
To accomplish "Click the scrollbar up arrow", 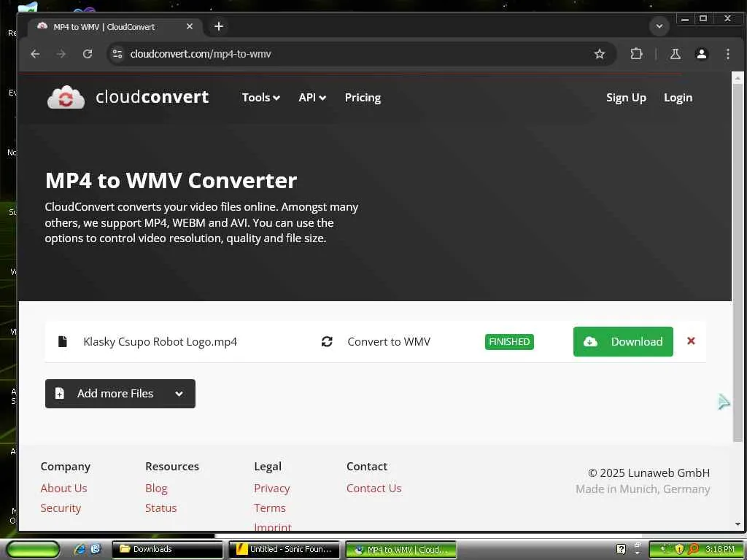I will 738,77.
